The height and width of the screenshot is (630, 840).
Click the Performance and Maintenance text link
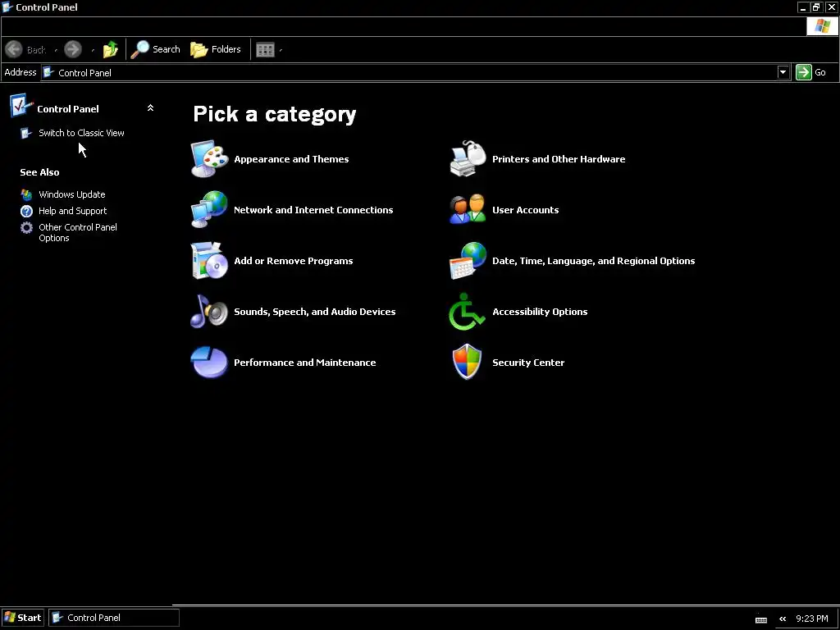coord(305,363)
